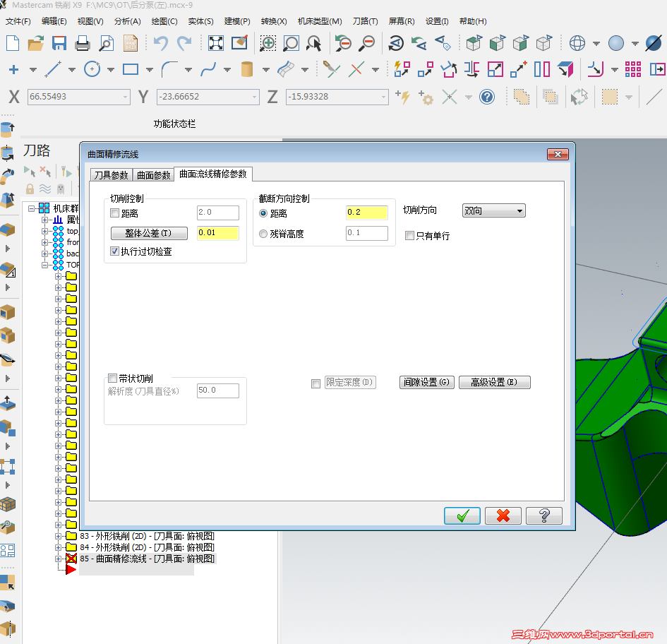Switch to the 刀具参数 tab
The width and height of the screenshot is (667, 644).
click(111, 175)
